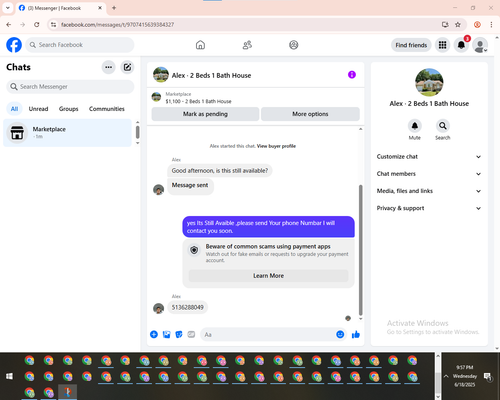Choose a GIF icon
The height and width of the screenshot is (400, 500).
191,334
